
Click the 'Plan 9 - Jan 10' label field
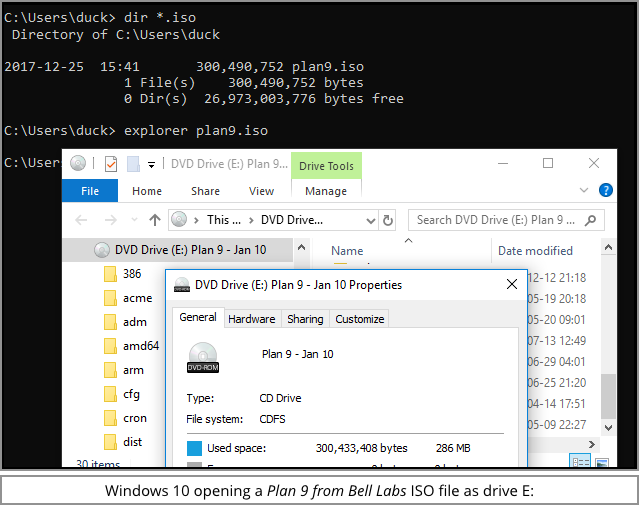[297, 354]
